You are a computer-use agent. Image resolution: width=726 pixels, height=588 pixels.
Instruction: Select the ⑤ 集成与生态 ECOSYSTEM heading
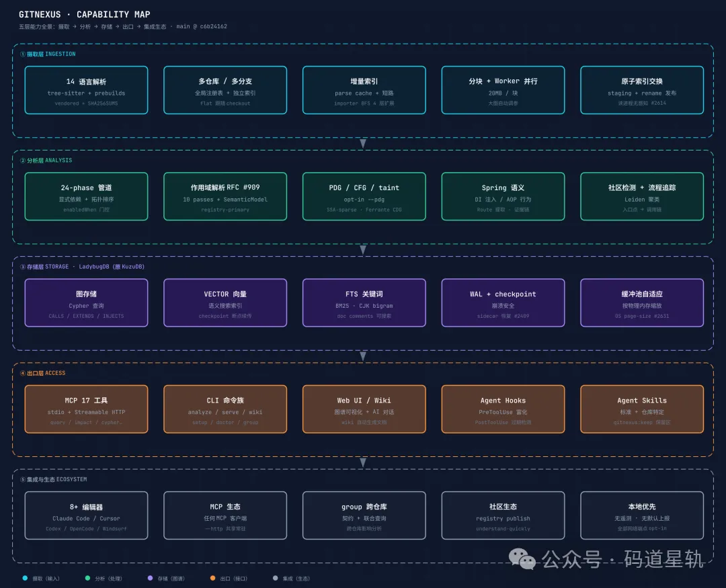pos(53,480)
